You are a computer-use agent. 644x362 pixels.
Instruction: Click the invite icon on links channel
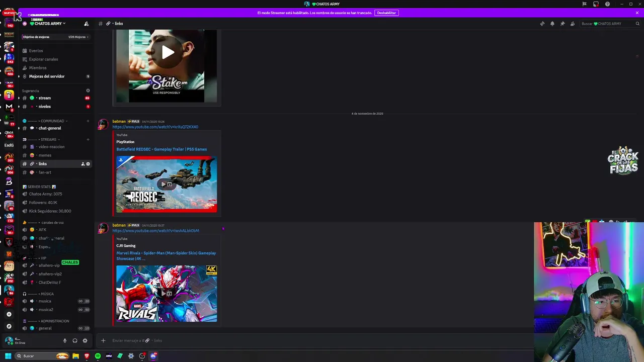(83, 164)
